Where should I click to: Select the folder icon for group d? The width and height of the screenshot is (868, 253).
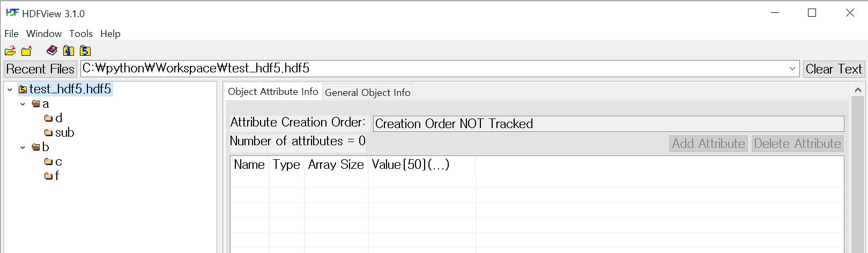pos(48,118)
